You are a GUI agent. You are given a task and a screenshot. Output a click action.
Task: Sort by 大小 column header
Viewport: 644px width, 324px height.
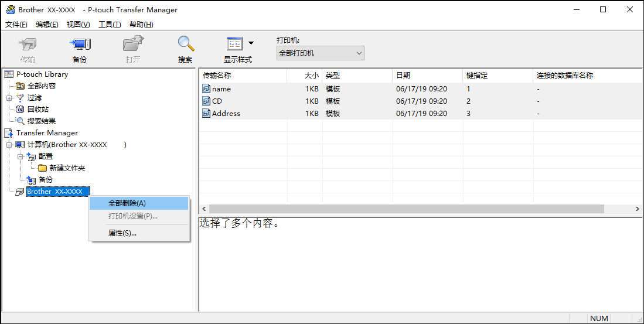[305, 76]
